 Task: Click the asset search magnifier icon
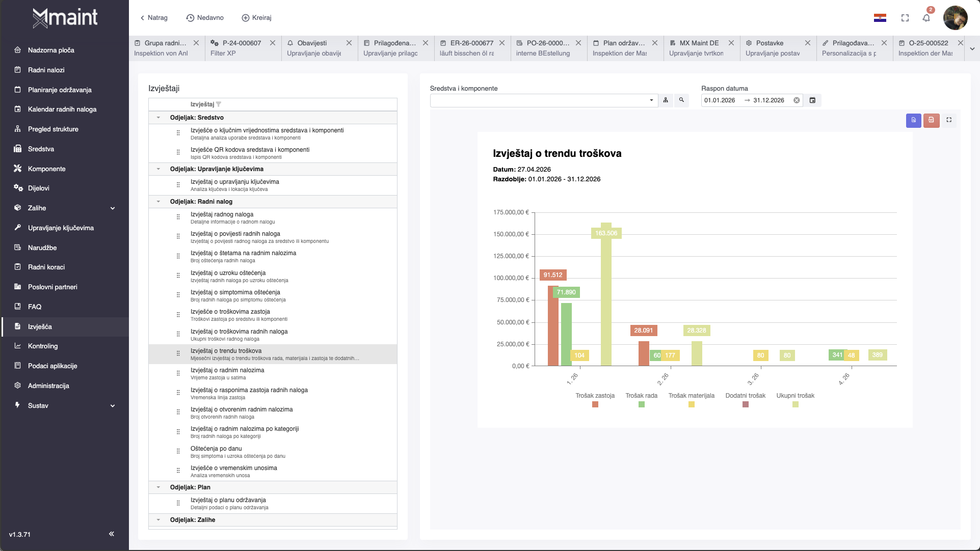[681, 100]
